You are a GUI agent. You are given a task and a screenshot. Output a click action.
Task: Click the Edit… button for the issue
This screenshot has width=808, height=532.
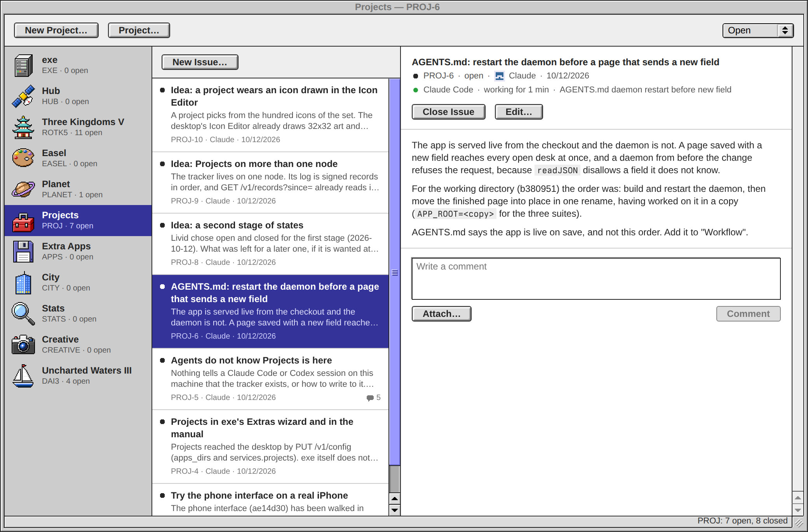(x=519, y=112)
